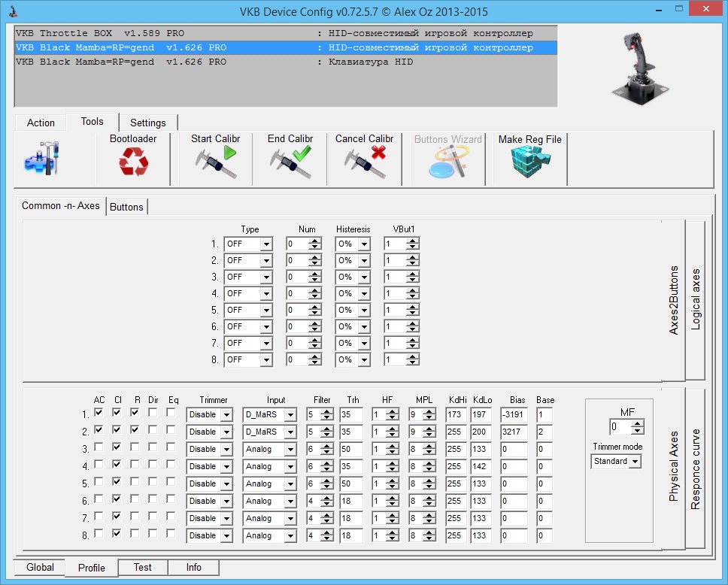Click the Num field of row 7
This screenshot has width=728, height=585.
pyautogui.click(x=298, y=343)
